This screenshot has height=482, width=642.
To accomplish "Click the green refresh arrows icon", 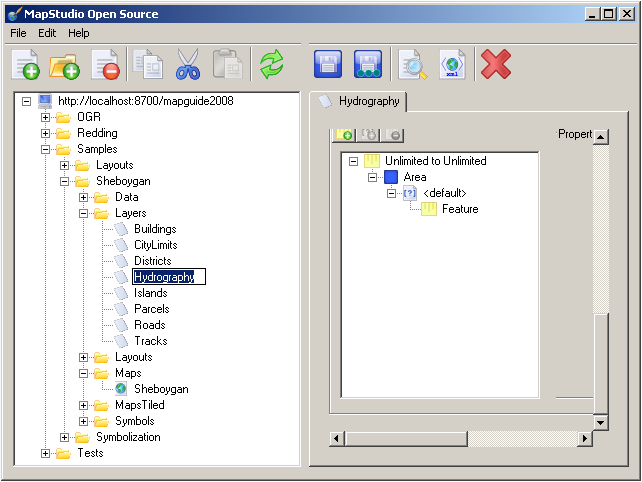I will tap(272, 65).
